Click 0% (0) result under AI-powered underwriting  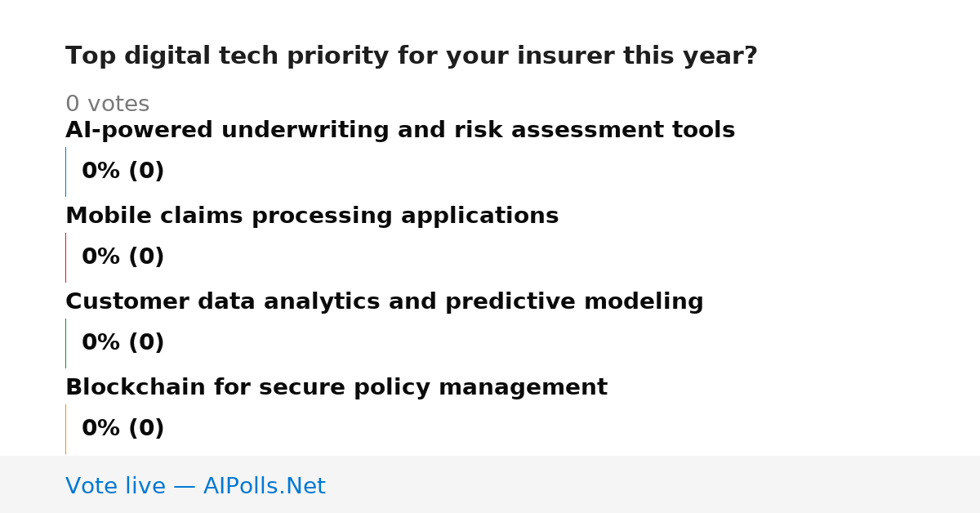123,172
